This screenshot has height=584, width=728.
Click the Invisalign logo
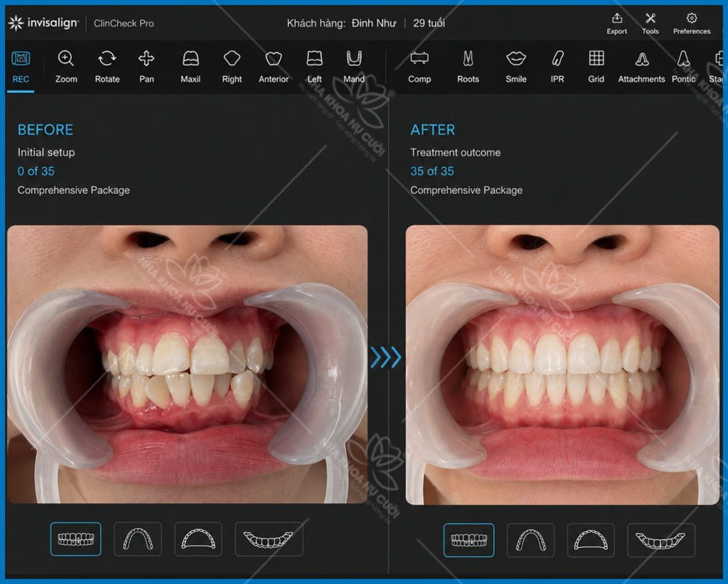click(x=43, y=23)
